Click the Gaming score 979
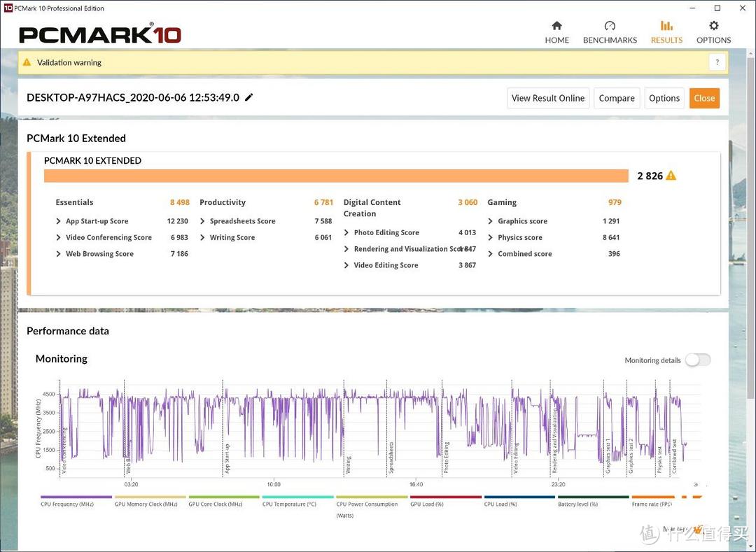 615,202
